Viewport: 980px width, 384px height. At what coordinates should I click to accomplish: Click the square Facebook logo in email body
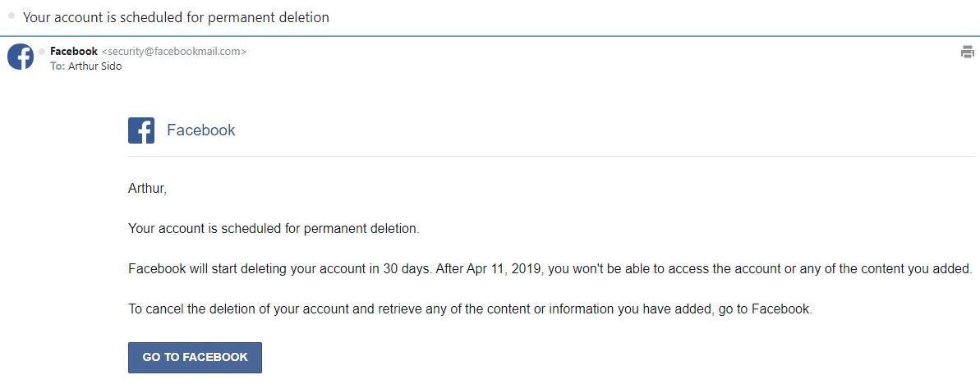[x=141, y=130]
